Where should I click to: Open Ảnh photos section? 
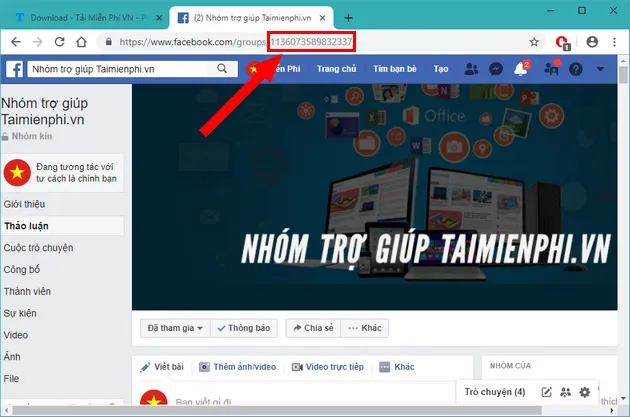coord(12,356)
